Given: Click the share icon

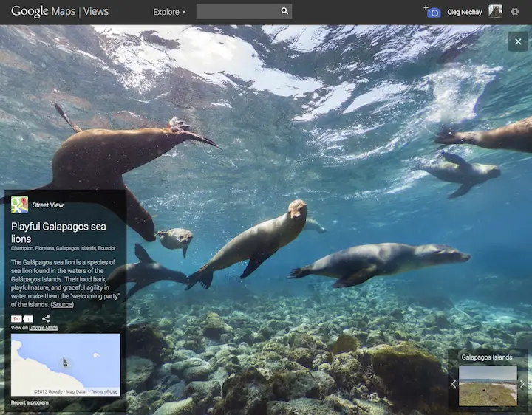Looking at the screenshot, I should (x=46, y=319).
